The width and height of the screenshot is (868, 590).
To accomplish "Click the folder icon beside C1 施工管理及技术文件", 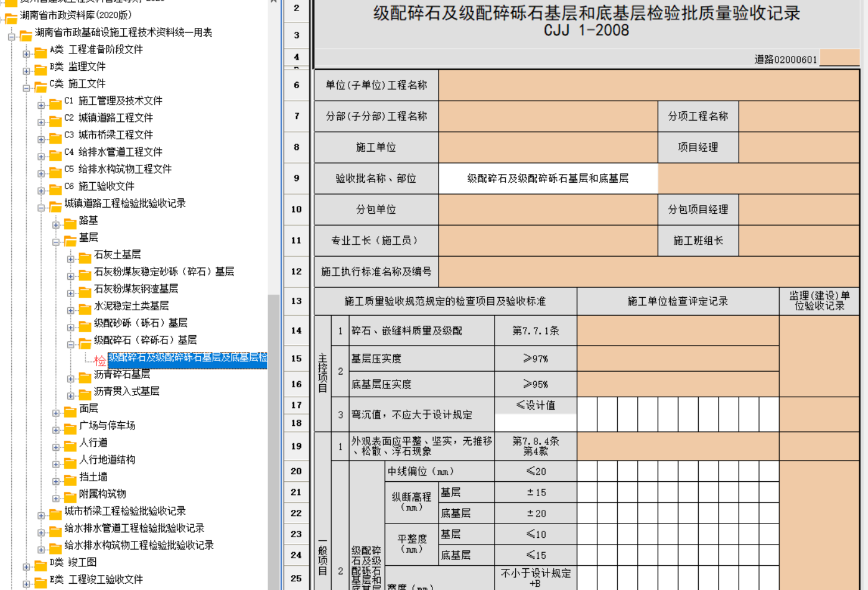I will [55, 103].
